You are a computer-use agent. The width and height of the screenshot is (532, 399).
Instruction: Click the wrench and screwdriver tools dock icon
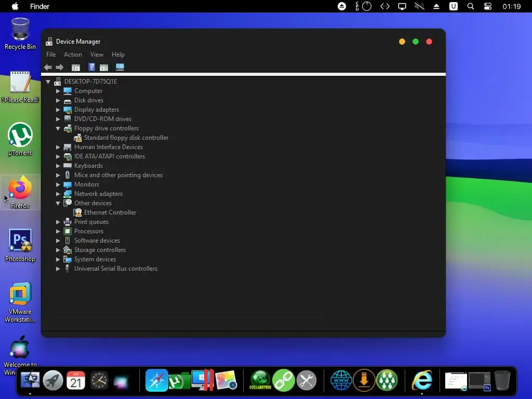307,380
